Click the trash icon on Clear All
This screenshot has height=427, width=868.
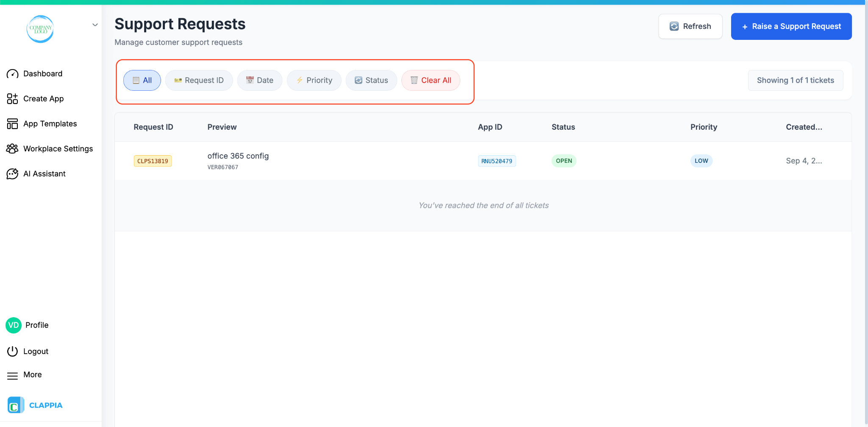pos(414,80)
